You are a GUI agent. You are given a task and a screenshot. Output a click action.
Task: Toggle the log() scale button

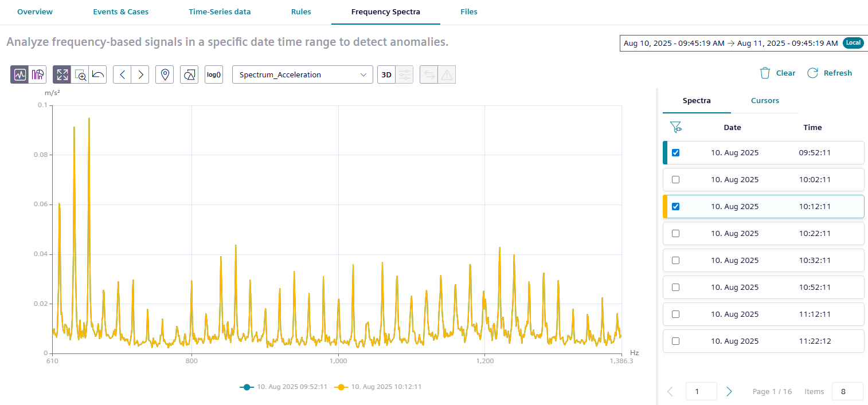214,74
